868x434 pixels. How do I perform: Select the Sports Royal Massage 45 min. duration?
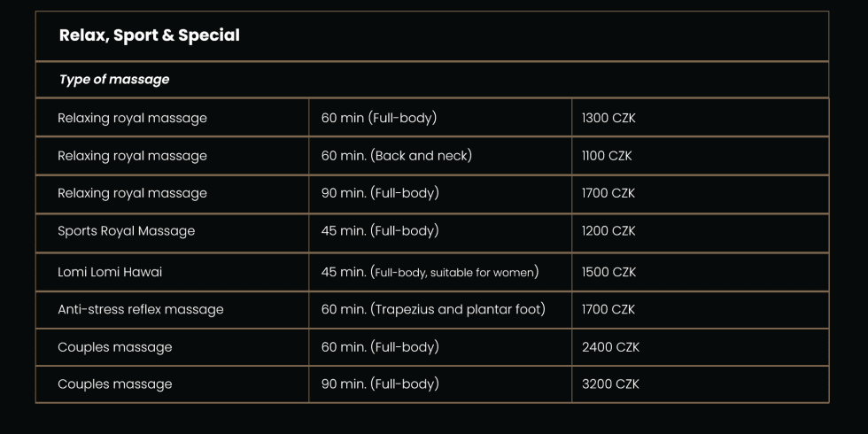coord(380,231)
